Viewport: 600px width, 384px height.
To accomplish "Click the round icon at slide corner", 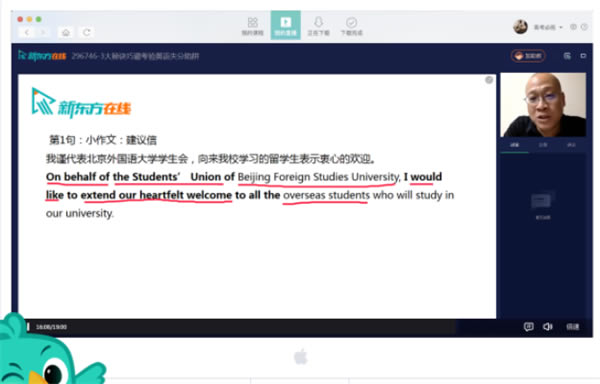I will 489,80.
